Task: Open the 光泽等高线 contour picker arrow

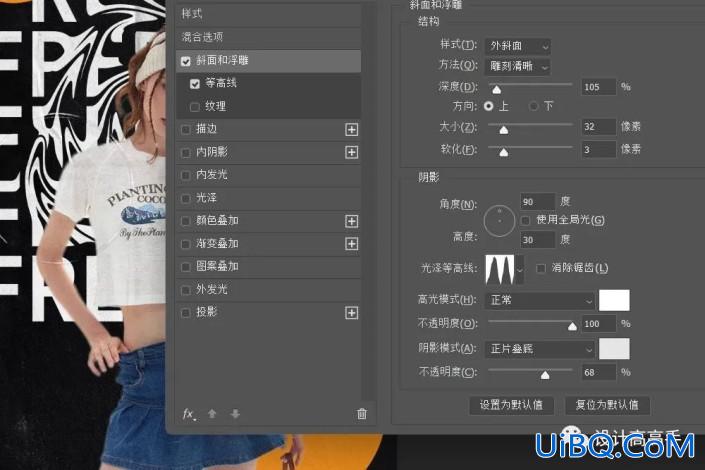Action: coord(520,270)
